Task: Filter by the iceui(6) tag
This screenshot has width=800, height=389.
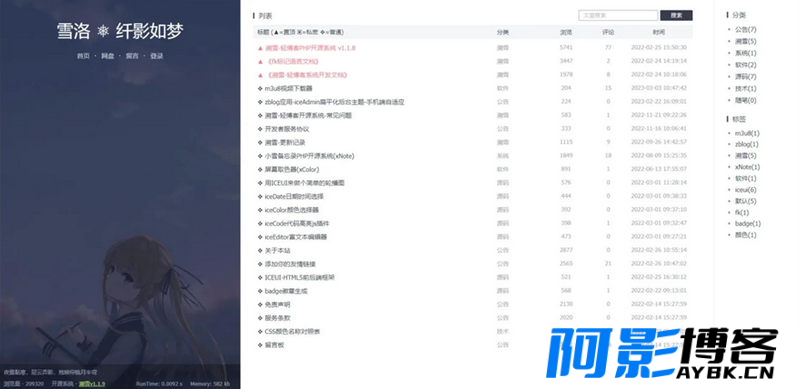Action: [x=745, y=190]
